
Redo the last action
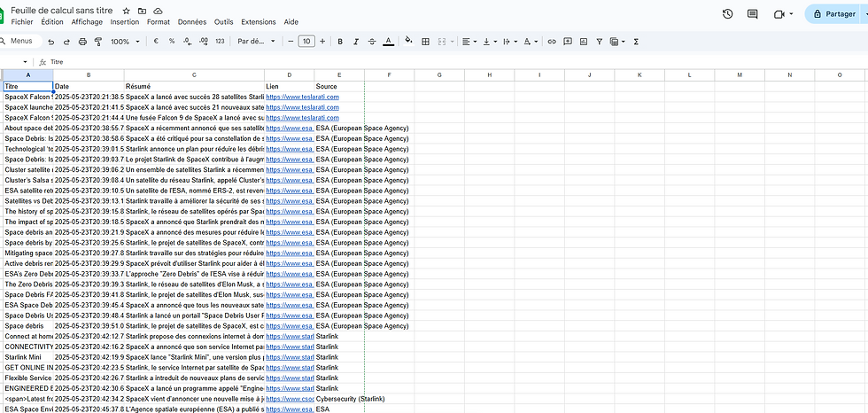click(66, 42)
